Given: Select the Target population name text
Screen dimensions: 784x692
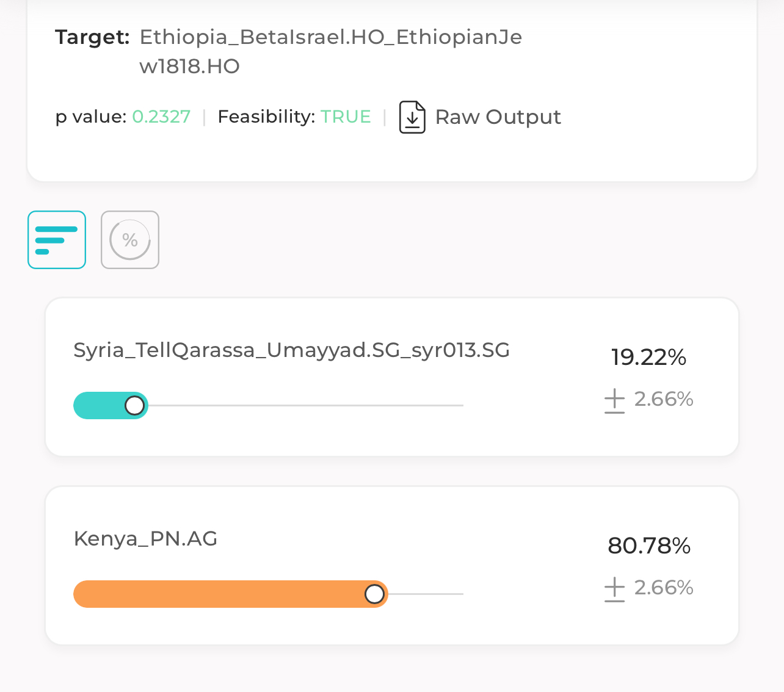Looking at the screenshot, I should (x=331, y=51).
